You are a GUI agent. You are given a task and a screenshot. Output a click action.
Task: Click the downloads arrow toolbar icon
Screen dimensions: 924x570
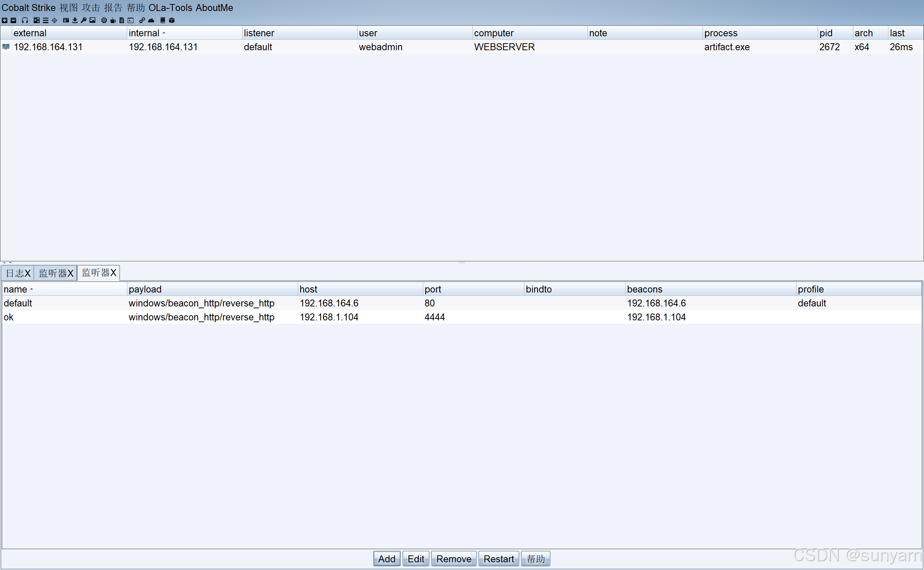pyautogui.click(x=75, y=21)
